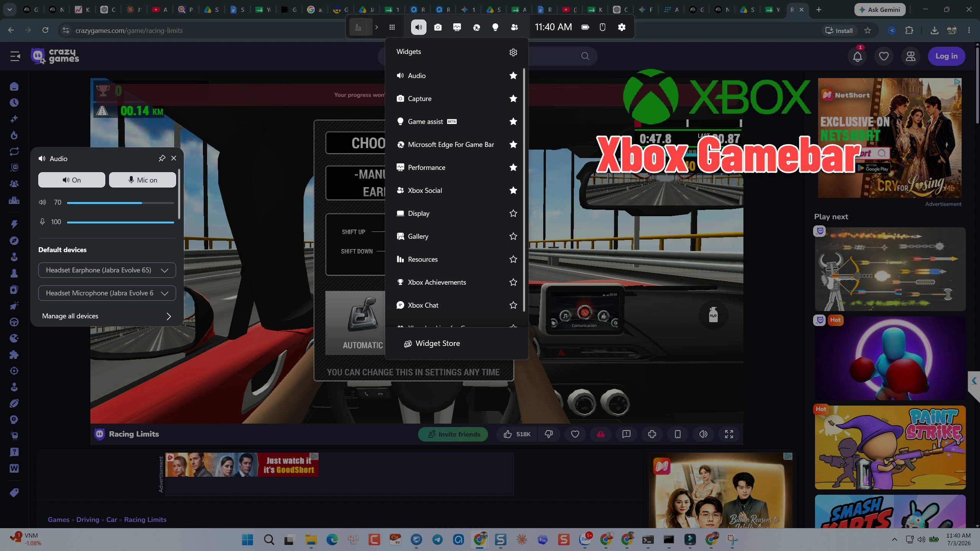Open friends icon in CrazyGames header

tap(911, 56)
